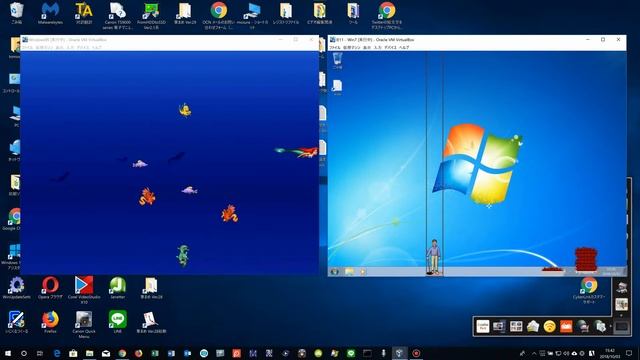Open Task View from the taskbar
Viewport: 640px width, 360px height.
40,353
